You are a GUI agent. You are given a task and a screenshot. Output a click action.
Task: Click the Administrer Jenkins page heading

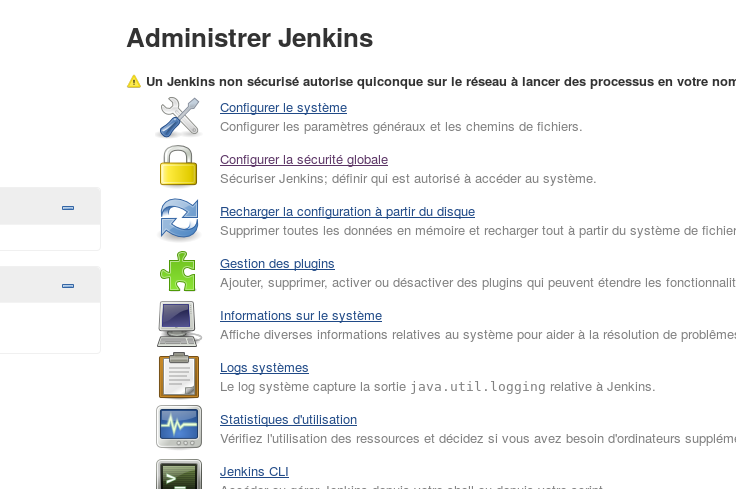pyautogui.click(x=250, y=38)
